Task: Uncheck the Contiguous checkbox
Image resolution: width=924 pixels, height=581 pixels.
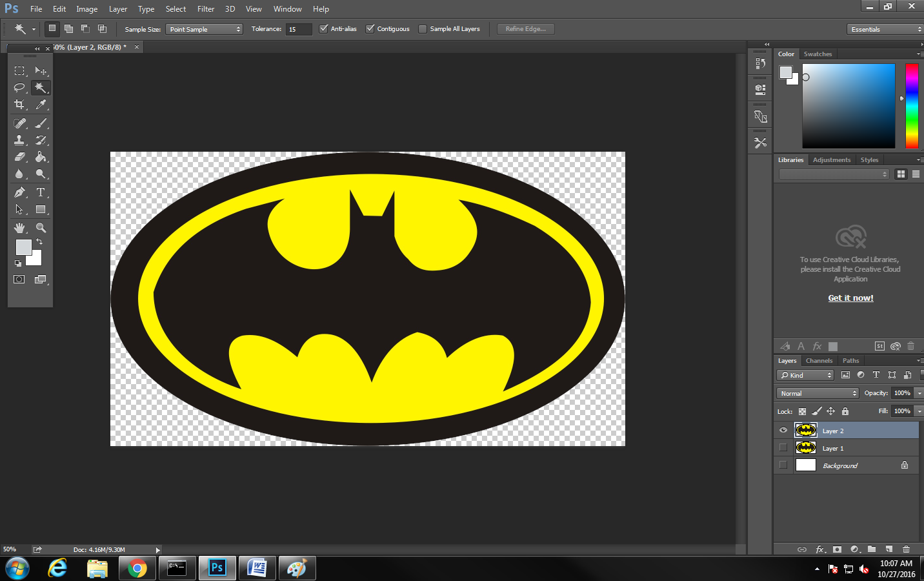Action: pos(370,28)
